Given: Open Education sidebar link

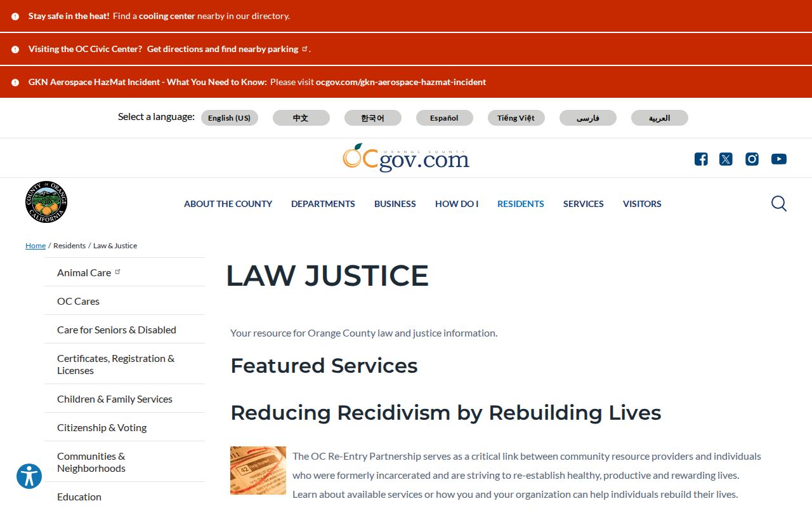Looking at the screenshot, I should pyautogui.click(x=124, y=497).
